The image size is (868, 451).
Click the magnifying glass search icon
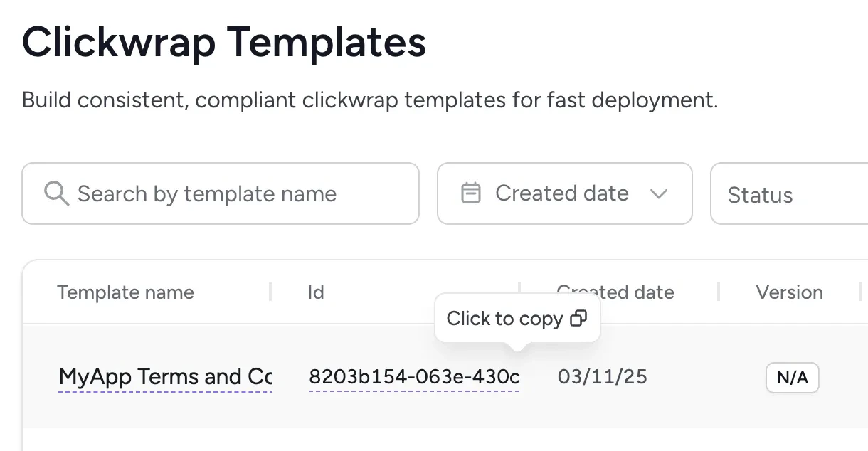click(55, 193)
